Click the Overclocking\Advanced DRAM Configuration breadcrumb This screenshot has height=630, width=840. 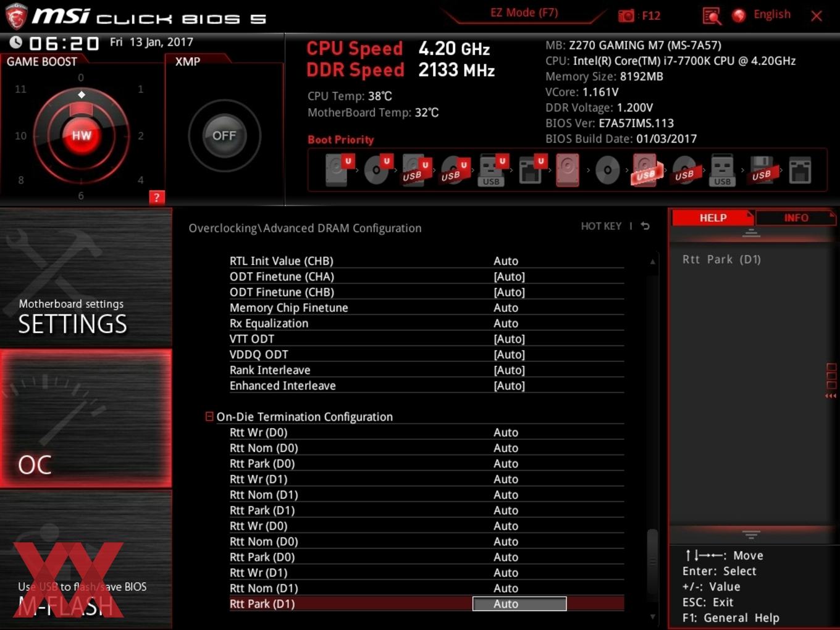coord(305,228)
